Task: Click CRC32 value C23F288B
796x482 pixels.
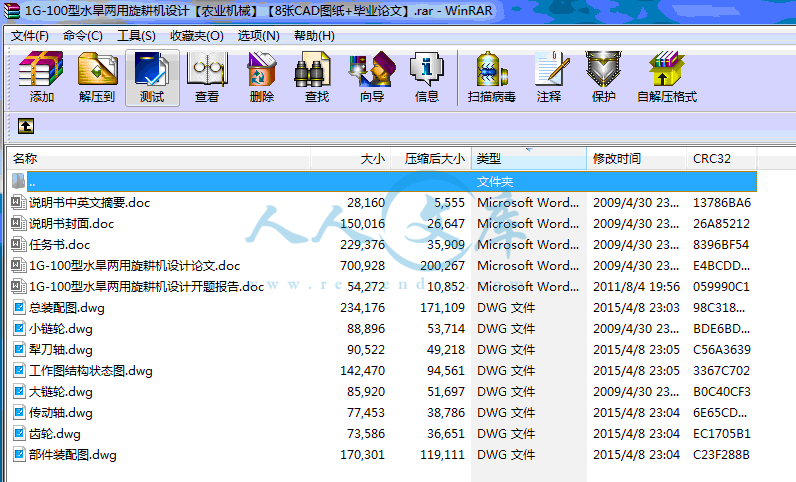Action: point(721,455)
